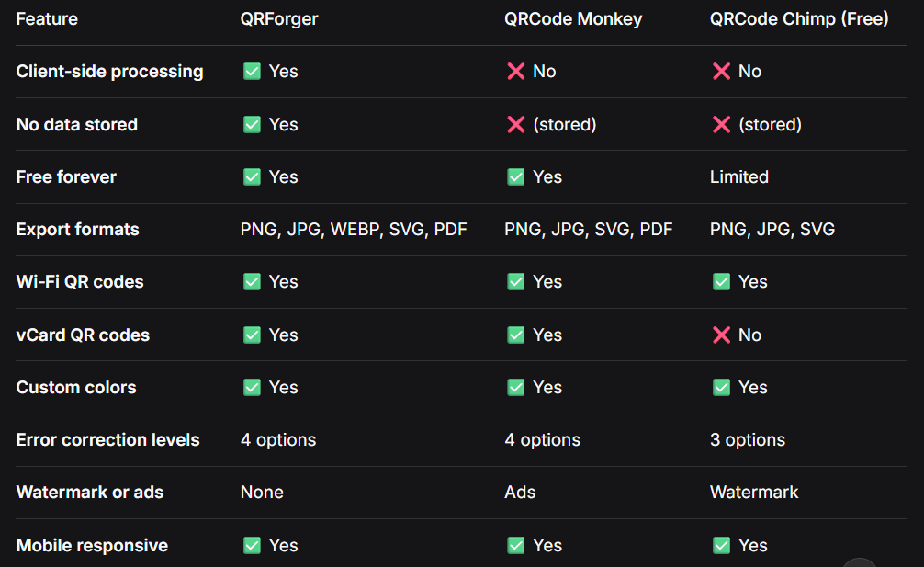Click red X for QRCode Monkey Client-side processing
This screenshot has height=567, width=924.
click(x=516, y=72)
